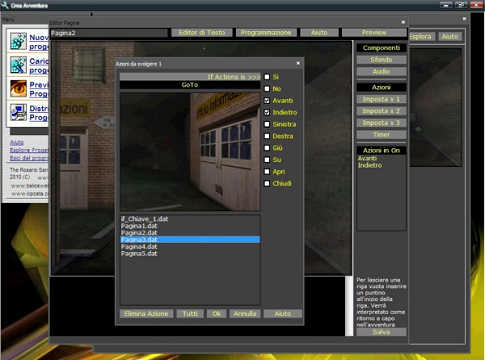This screenshot has height=360, width=485.
Task: Confirm with the Ok button
Action: pyautogui.click(x=216, y=314)
